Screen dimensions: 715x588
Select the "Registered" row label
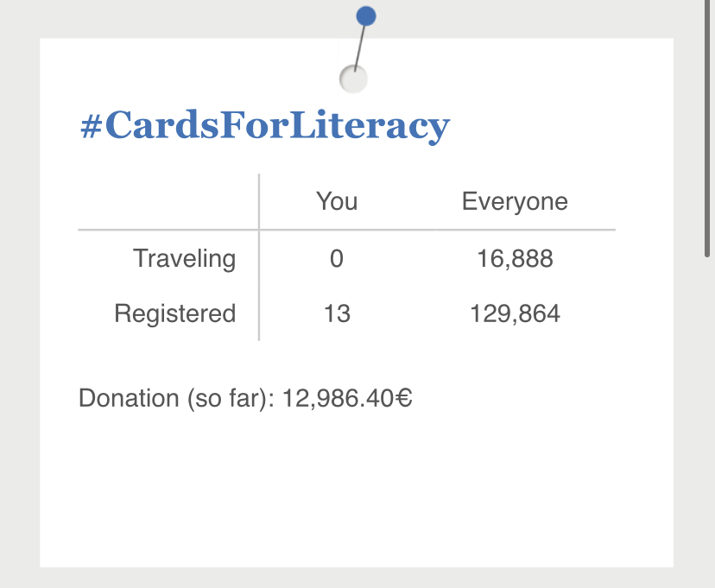(175, 313)
